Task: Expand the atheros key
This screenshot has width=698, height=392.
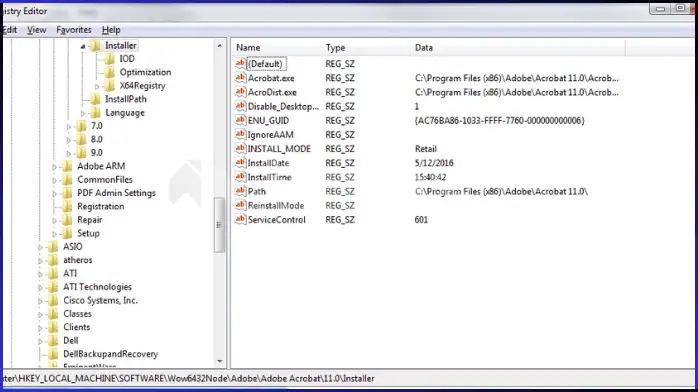Action: pyautogui.click(x=40, y=261)
